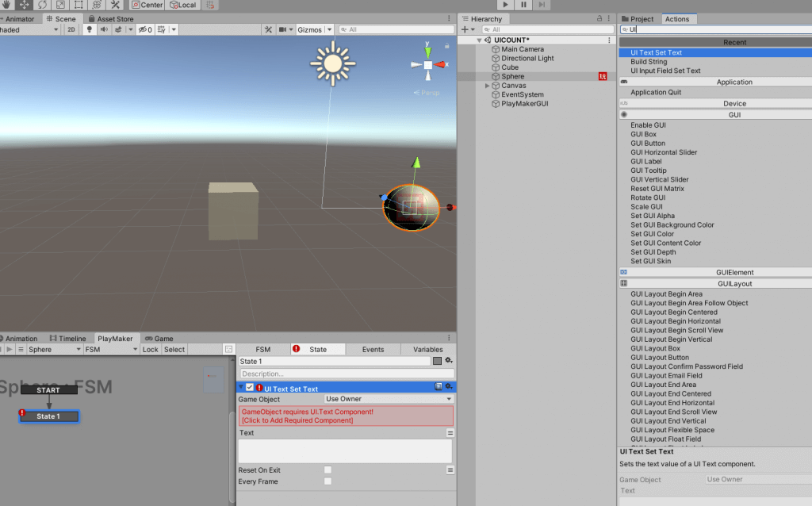Toggle the Every Frame checkbox
Viewport: 812px width, 506px height.
coord(327,481)
